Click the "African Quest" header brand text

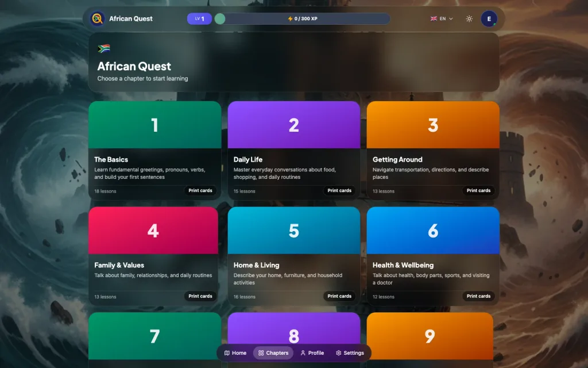pos(131,18)
